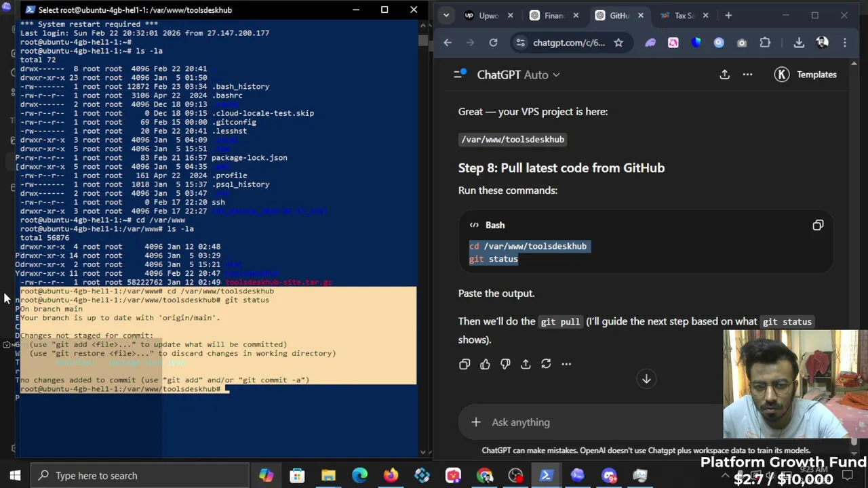Jump to bottom of the conversation arrow
This screenshot has width=868, height=488.
[x=646, y=380]
